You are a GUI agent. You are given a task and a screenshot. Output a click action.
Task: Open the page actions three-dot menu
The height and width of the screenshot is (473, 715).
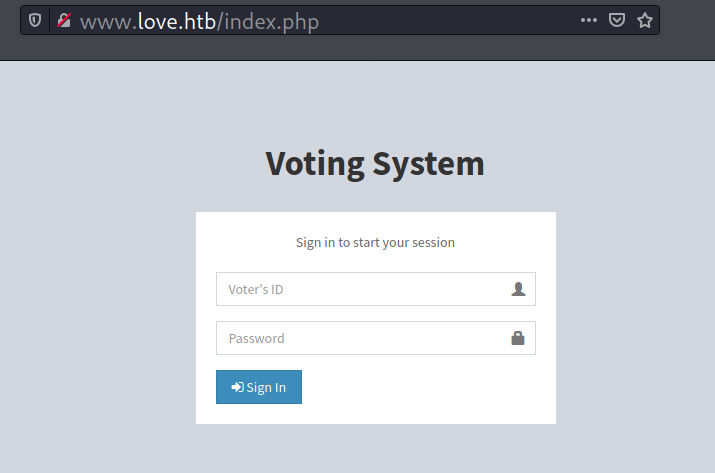point(589,20)
